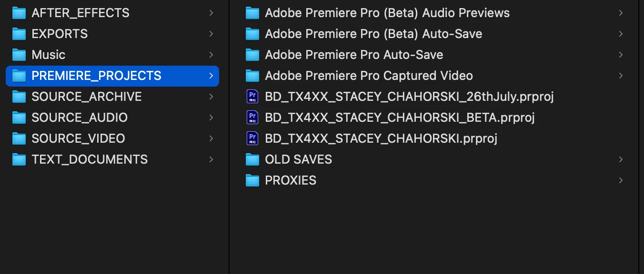Click the PROXIES folder icon
644x274 pixels.
coord(252,180)
